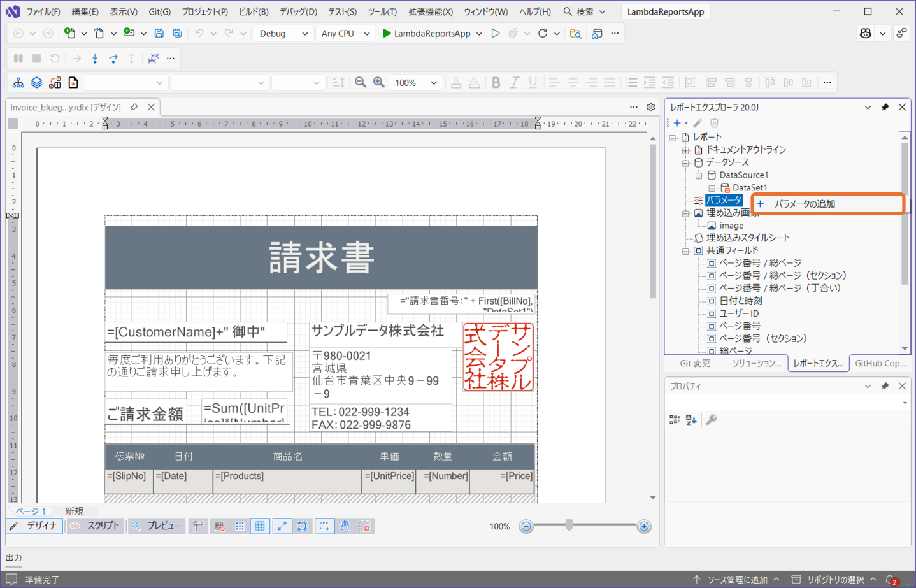
Task: Open the 100% zoom level dropdown in toolbar
Action: pos(415,83)
